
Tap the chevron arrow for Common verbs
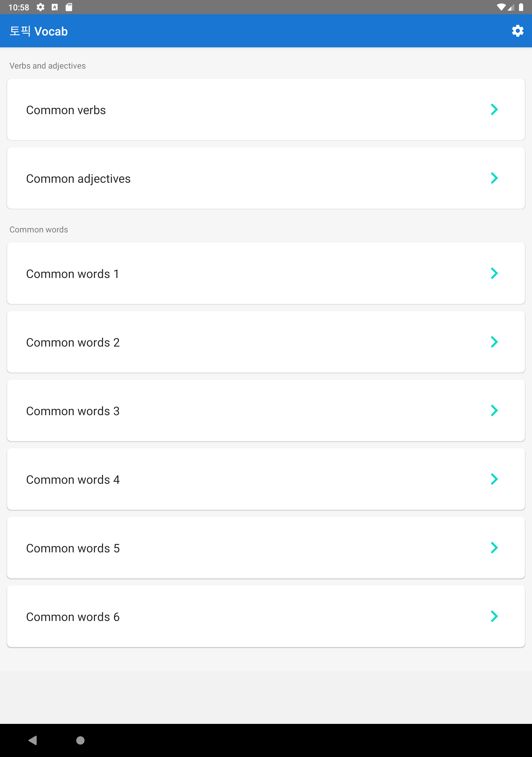click(x=494, y=109)
